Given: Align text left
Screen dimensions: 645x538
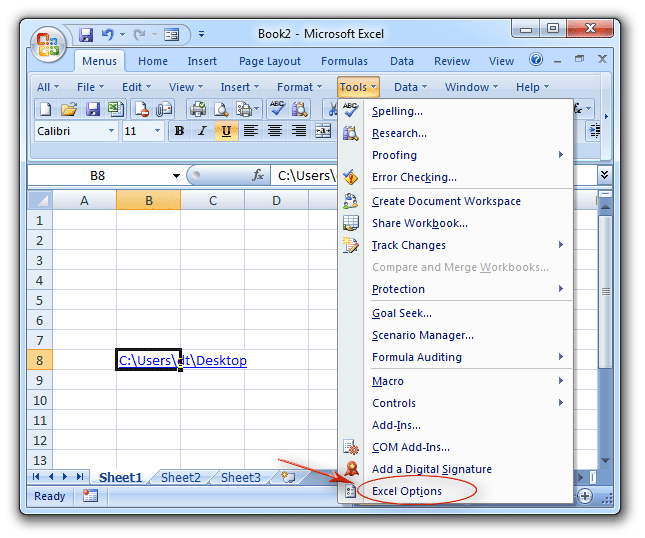Looking at the screenshot, I should [x=251, y=131].
